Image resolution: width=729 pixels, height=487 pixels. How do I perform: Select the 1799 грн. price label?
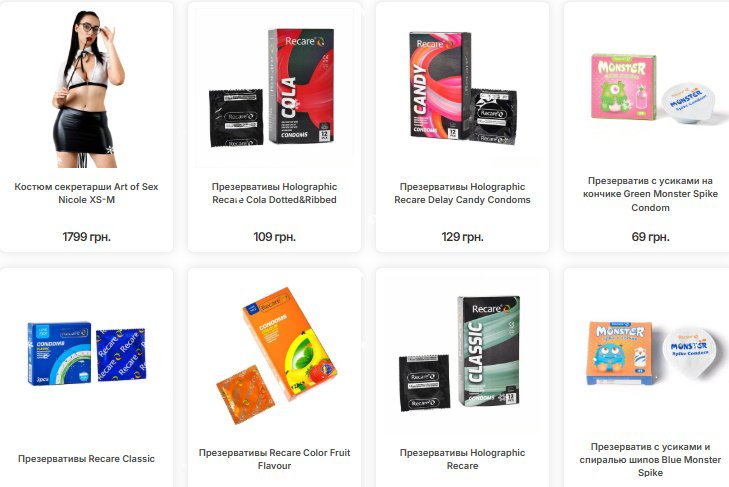[x=86, y=237]
